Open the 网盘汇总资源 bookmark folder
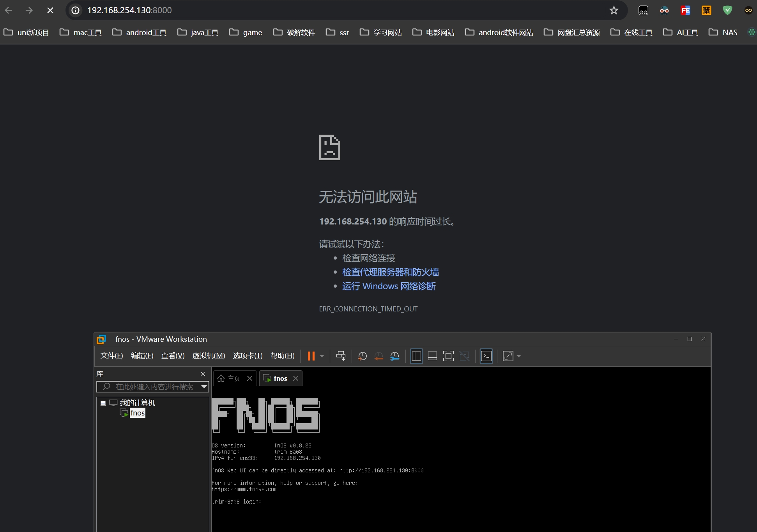 point(572,32)
